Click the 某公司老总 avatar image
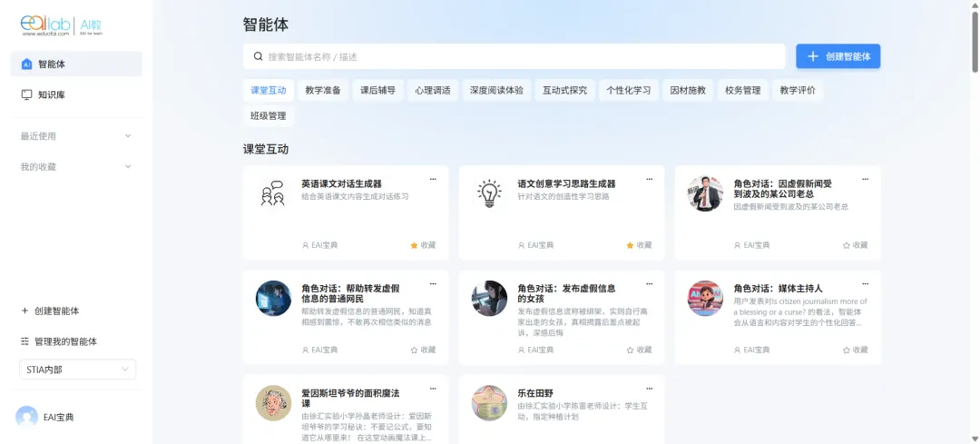Screen dimensions: 980x444 pyautogui.click(x=705, y=193)
